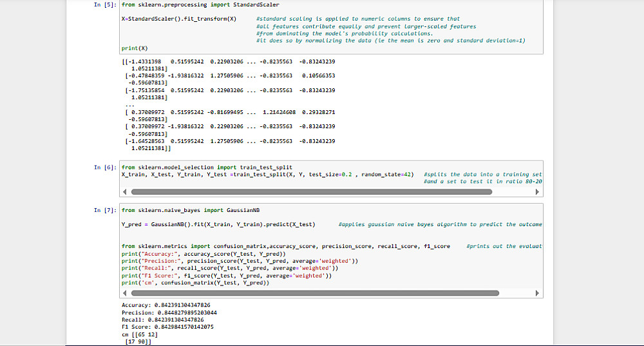The image size is (644, 346).
Task: Click output F1 Score: 0.8429841570142075
Action: [x=167, y=327]
